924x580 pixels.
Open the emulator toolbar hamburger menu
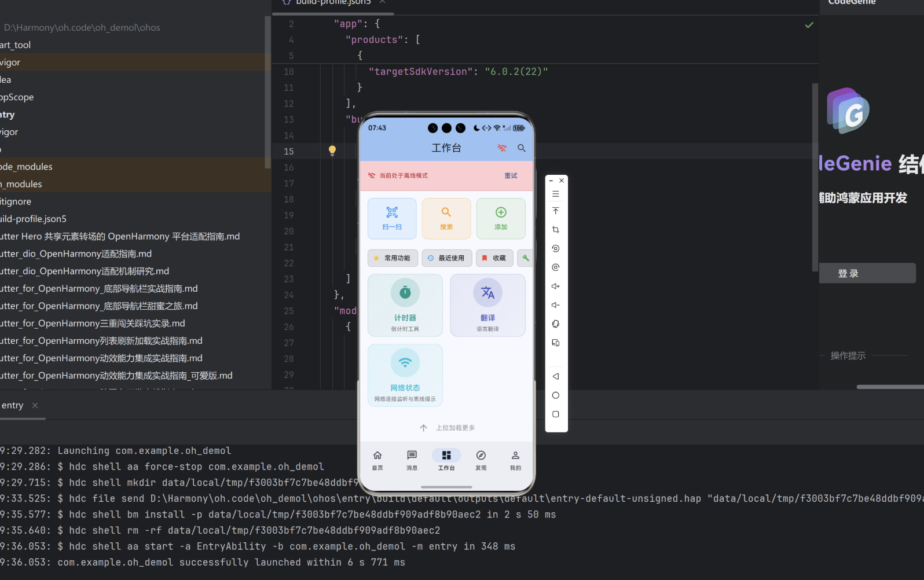click(556, 194)
